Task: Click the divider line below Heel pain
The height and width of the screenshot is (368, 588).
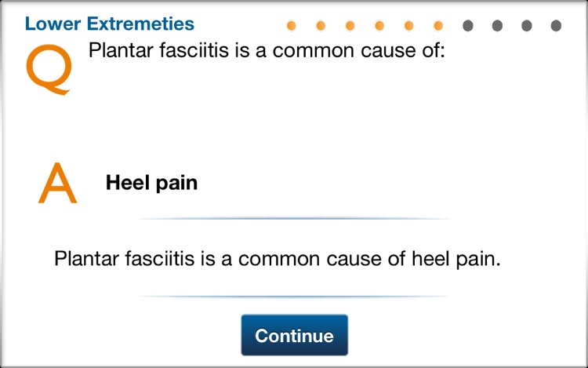Action: pyautogui.click(x=294, y=218)
